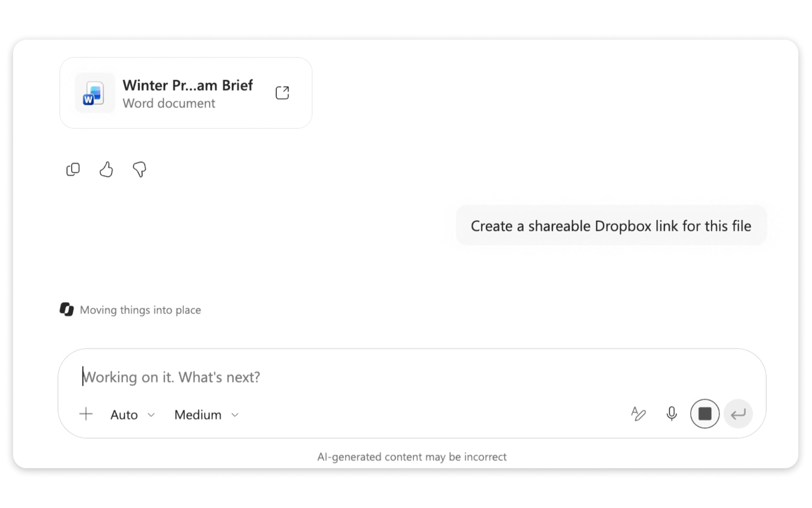The height and width of the screenshot is (508, 812).
Task: Open the Winter Brief document in new window
Action: (x=282, y=93)
